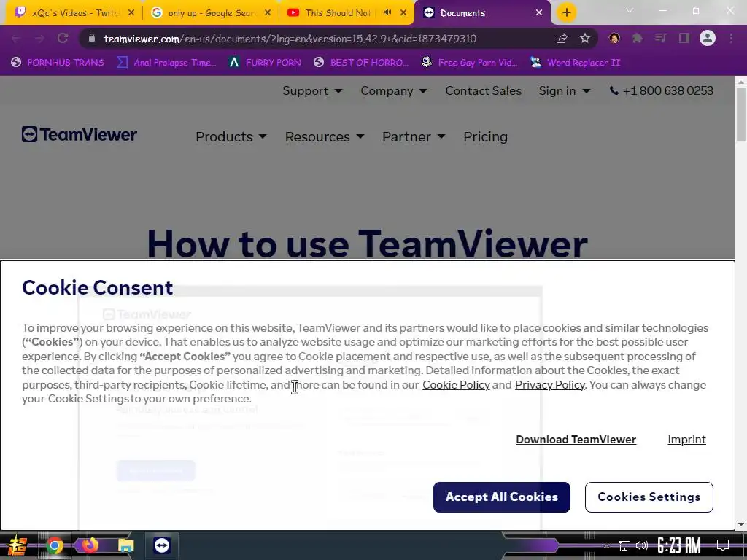
Task: Expand the Sign in dropdown
Action: pyautogui.click(x=565, y=90)
